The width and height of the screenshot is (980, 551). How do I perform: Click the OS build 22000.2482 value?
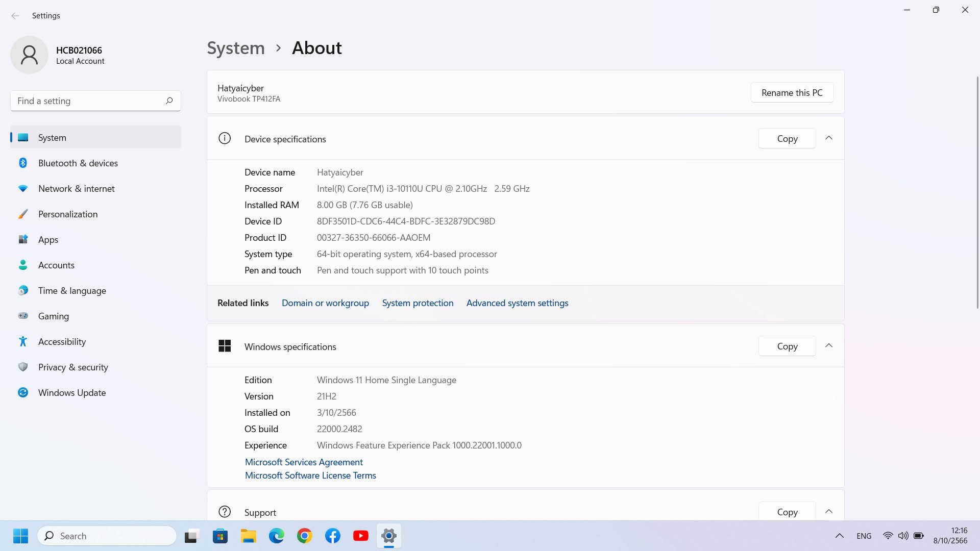pyautogui.click(x=339, y=429)
